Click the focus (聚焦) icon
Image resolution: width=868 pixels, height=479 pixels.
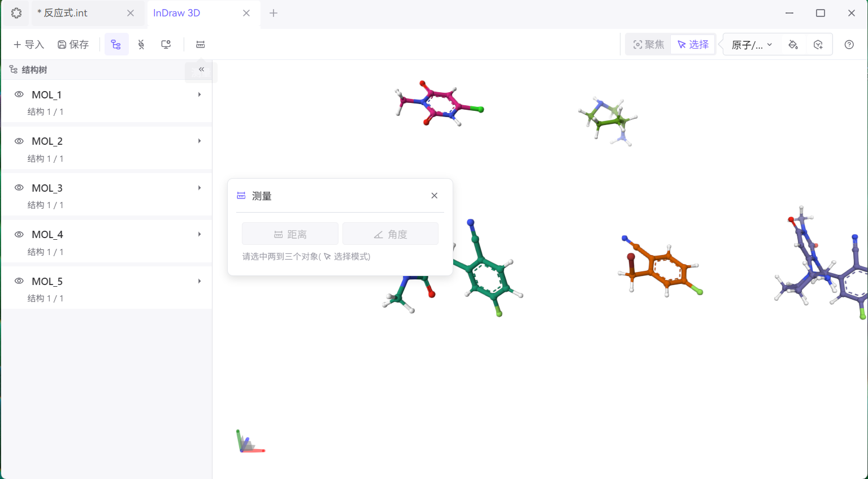click(x=648, y=44)
